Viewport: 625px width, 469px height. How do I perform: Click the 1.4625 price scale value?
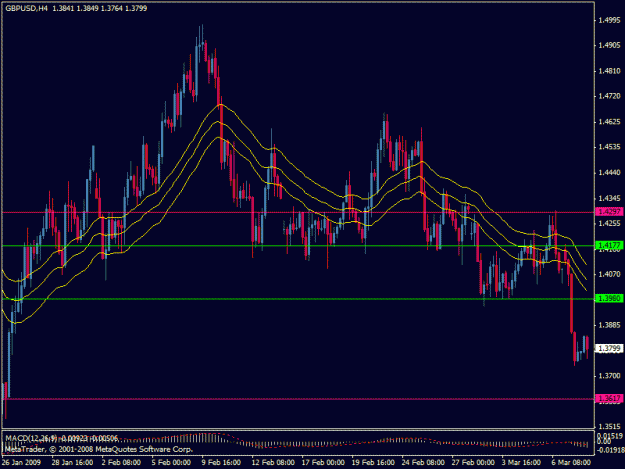coord(610,122)
